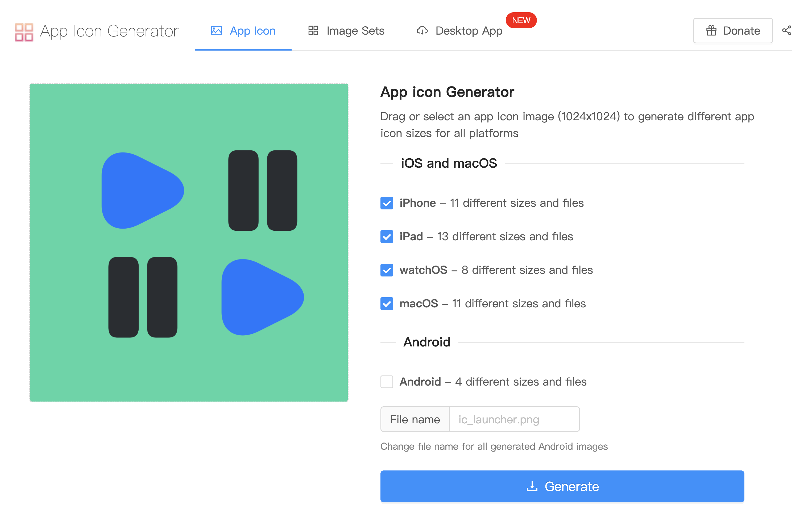Viewport: 812px width, 529px height.
Task: Click the green app icon preview image
Action: point(189,242)
